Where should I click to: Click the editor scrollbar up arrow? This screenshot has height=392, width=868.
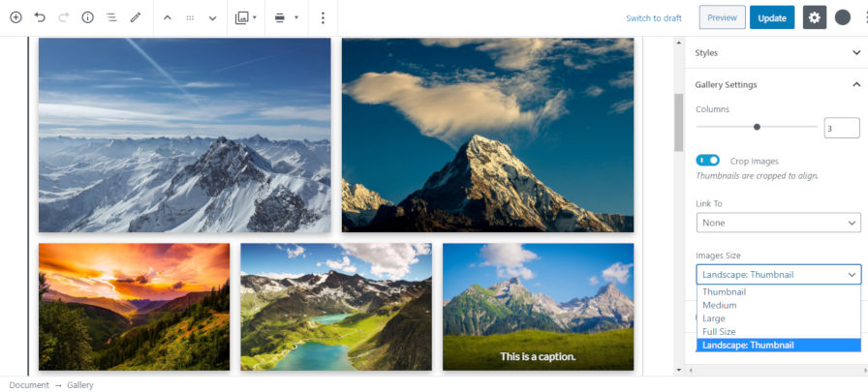click(x=679, y=42)
